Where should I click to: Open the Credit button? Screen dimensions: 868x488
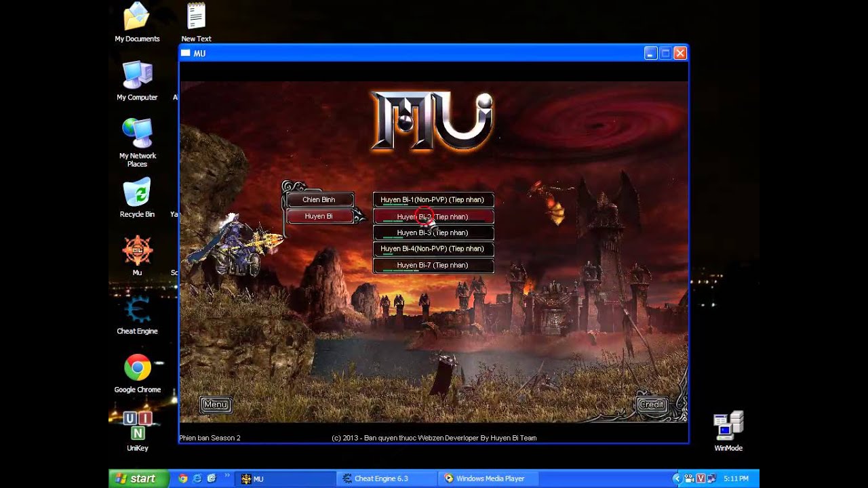652,405
